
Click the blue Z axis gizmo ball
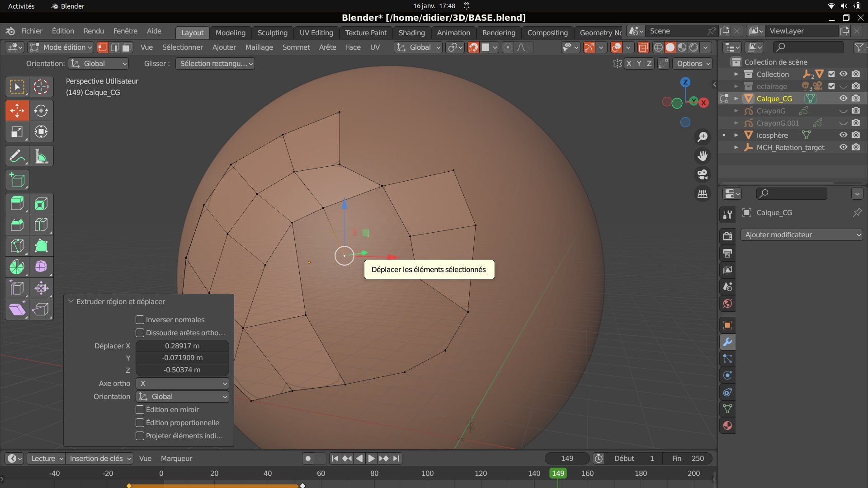click(x=685, y=82)
